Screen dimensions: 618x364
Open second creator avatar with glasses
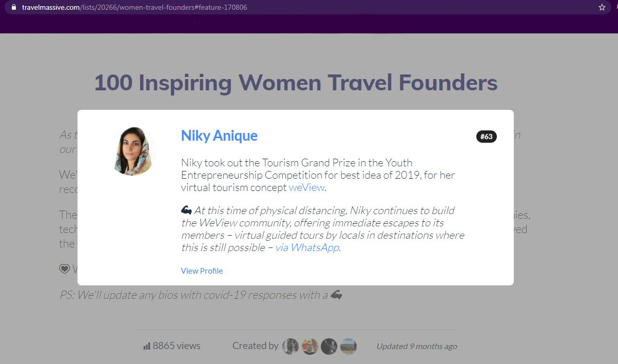(310, 346)
